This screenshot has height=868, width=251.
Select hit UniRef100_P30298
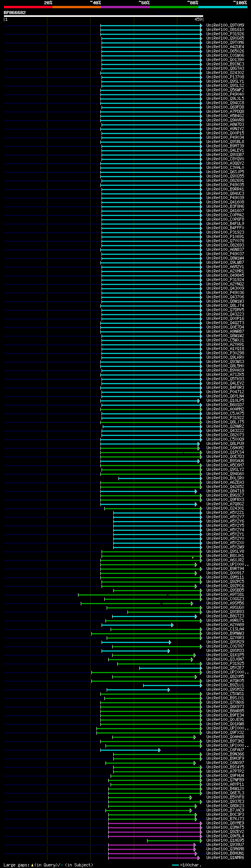(x=225, y=353)
